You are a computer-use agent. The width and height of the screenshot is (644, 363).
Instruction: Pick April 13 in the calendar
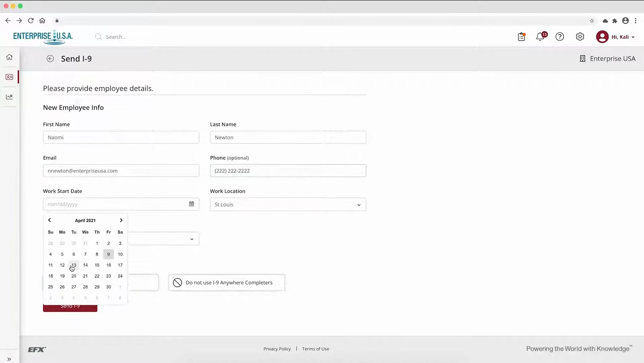click(74, 265)
